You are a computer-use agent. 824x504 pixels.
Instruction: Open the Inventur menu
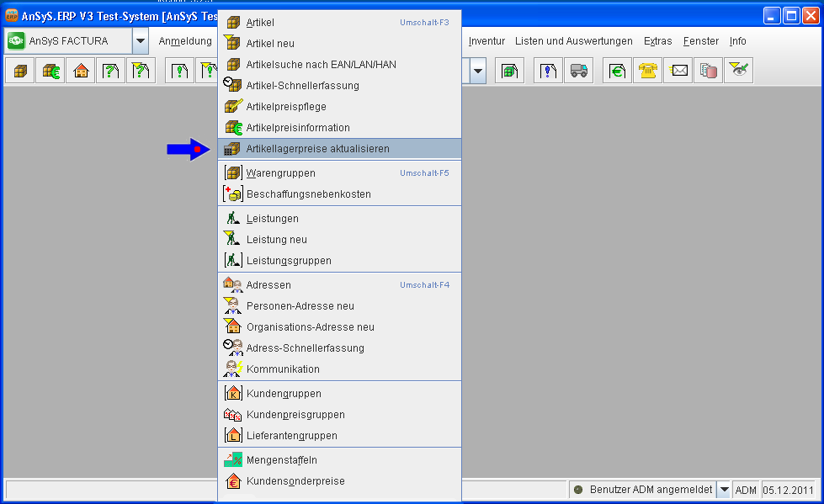(486, 41)
